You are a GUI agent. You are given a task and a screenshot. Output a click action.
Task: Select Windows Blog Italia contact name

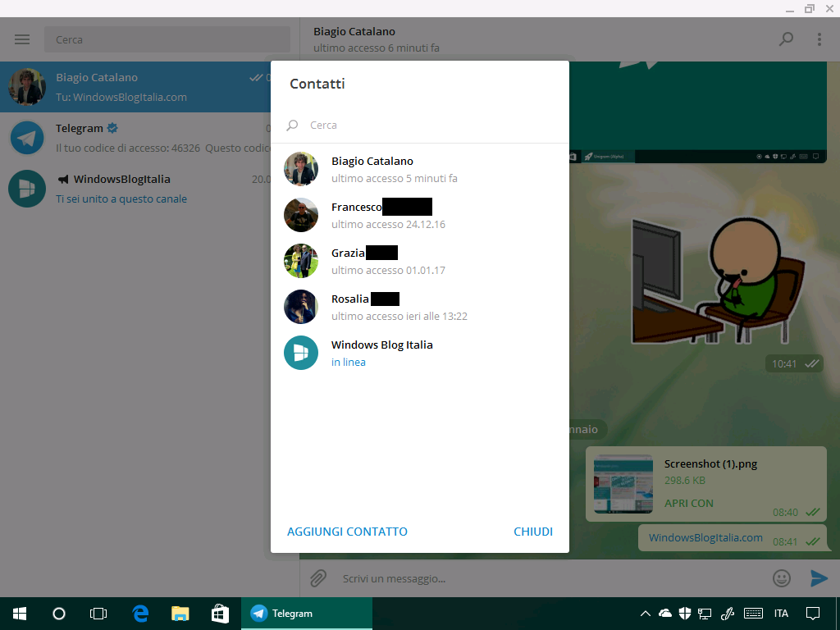pos(382,345)
